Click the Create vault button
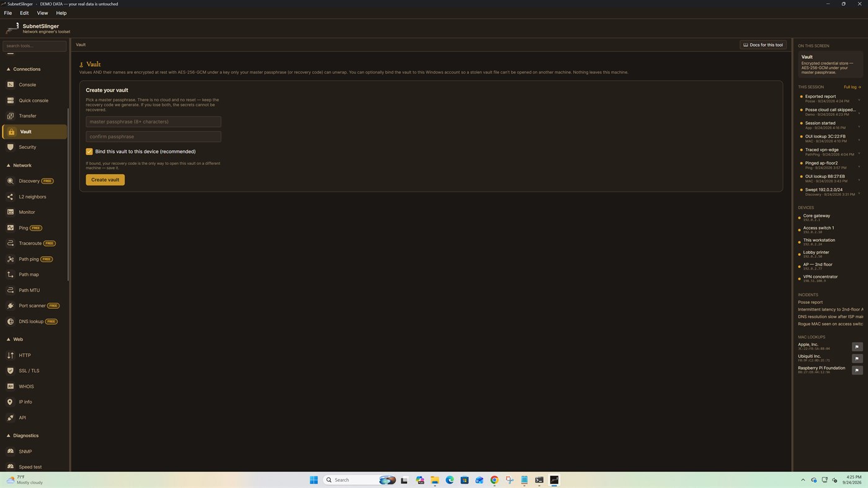The width and height of the screenshot is (868, 488). pyautogui.click(x=105, y=180)
